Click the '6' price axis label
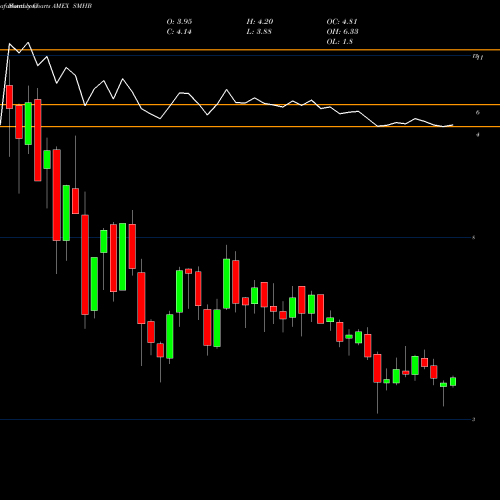This screenshot has height=500, width=500. (x=478, y=113)
